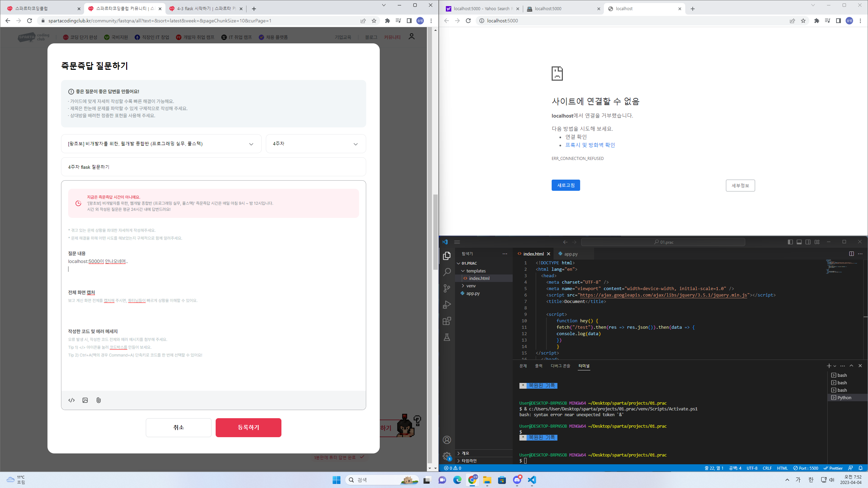Viewport: 868px width, 488px height.
Task: Click the 취소 cancel button
Action: (x=179, y=427)
